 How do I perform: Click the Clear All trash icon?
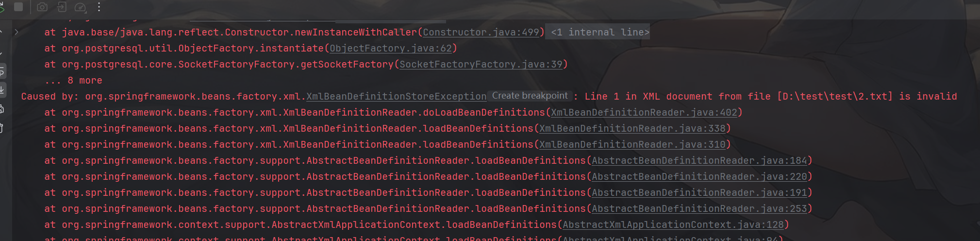(2, 128)
